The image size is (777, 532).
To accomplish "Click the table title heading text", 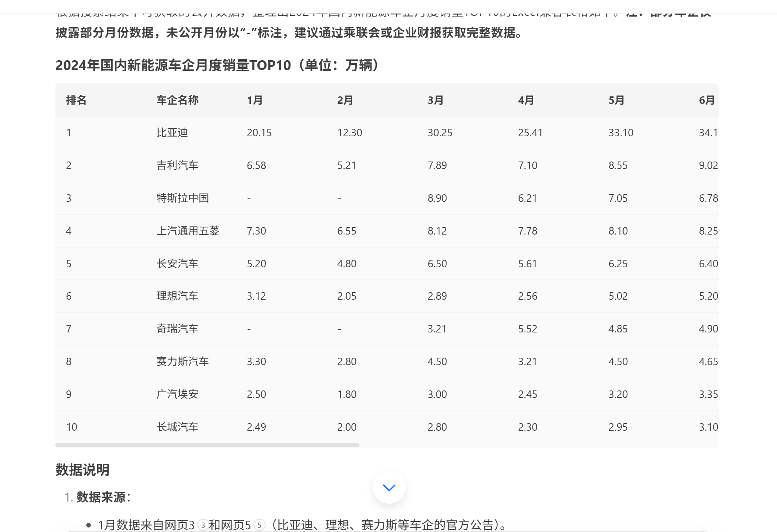I will click(219, 65).
